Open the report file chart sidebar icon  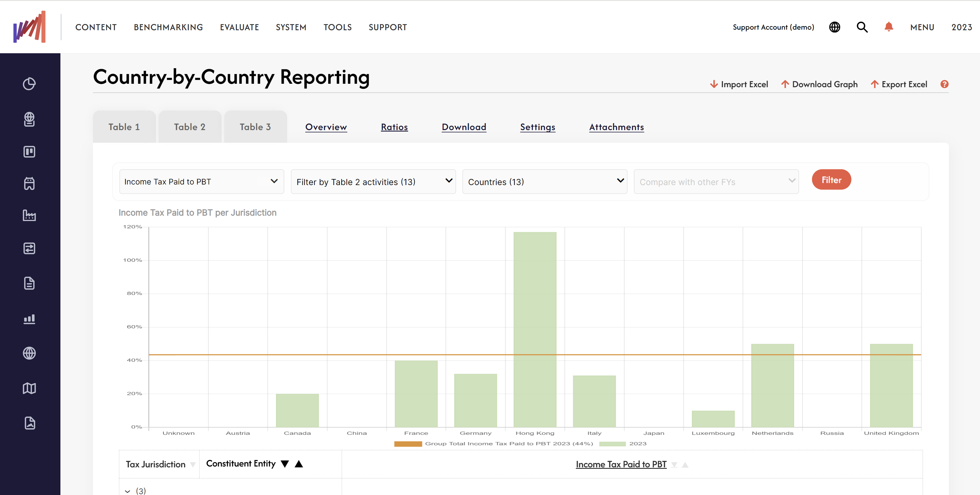(x=30, y=423)
